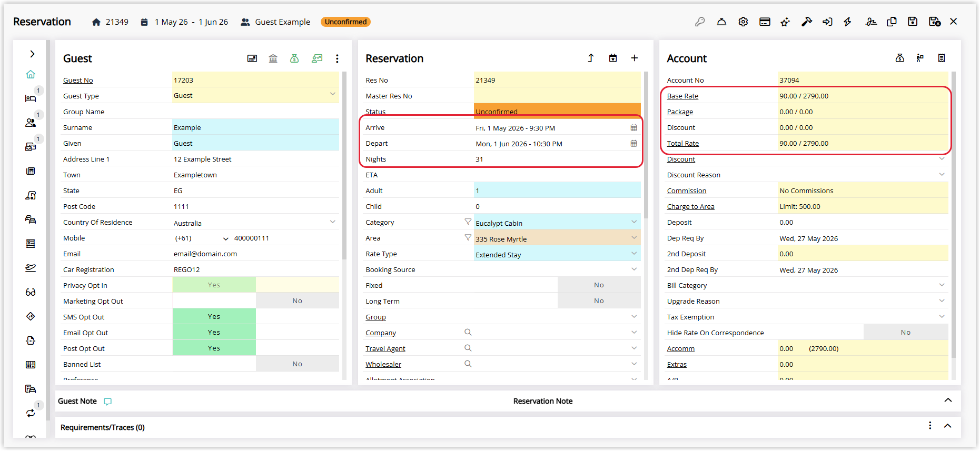Click the copy reservation icon
Screen dimensions: 980x451
[892, 22]
